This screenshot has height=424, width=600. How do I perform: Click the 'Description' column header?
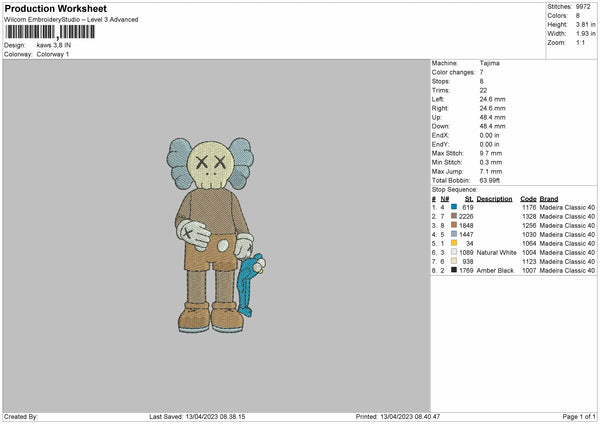(494, 199)
